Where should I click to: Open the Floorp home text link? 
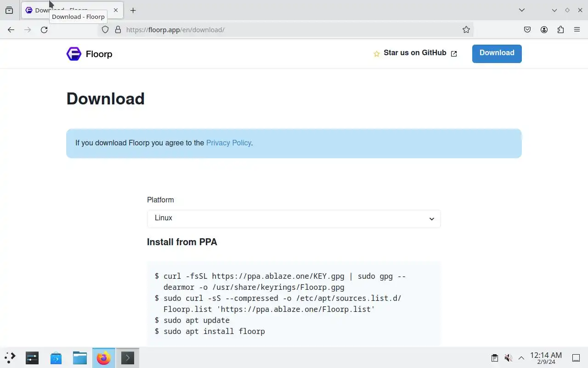(99, 54)
